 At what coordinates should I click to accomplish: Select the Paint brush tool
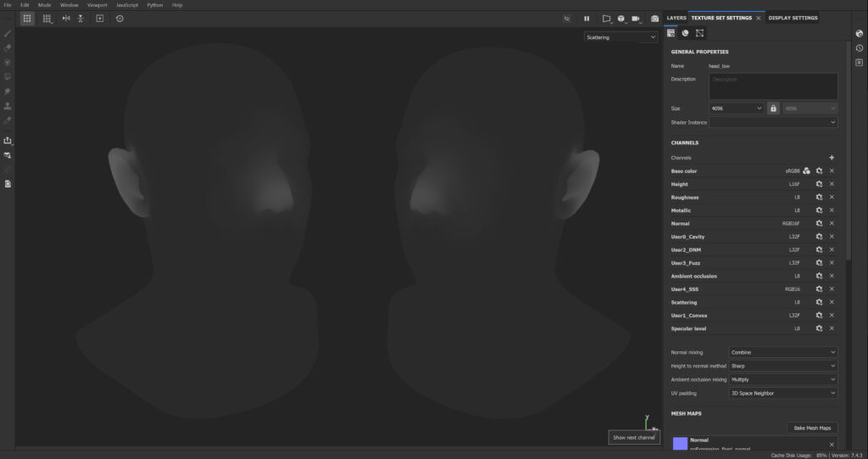tap(8, 34)
